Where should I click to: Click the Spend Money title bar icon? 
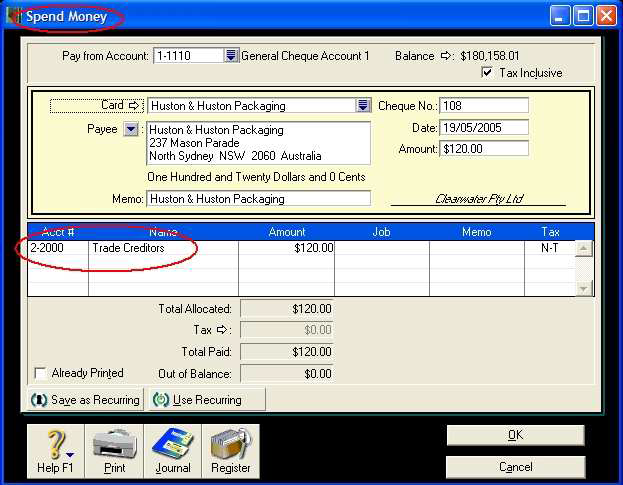pos(14,16)
